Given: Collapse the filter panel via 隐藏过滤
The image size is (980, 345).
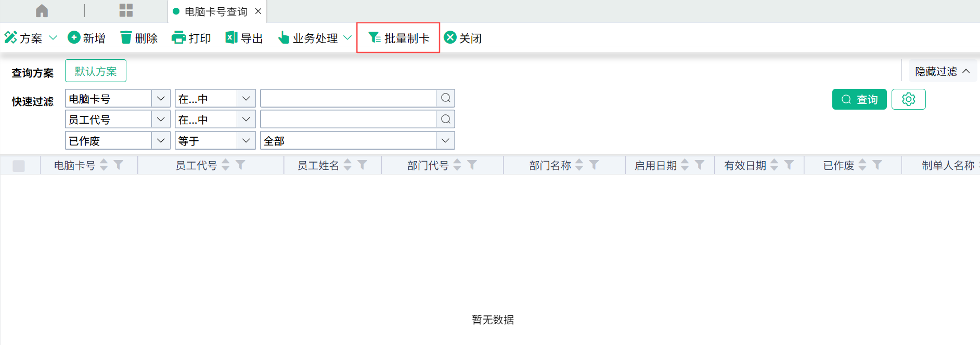Looking at the screenshot, I should pyautogui.click(x=942, y=71).
